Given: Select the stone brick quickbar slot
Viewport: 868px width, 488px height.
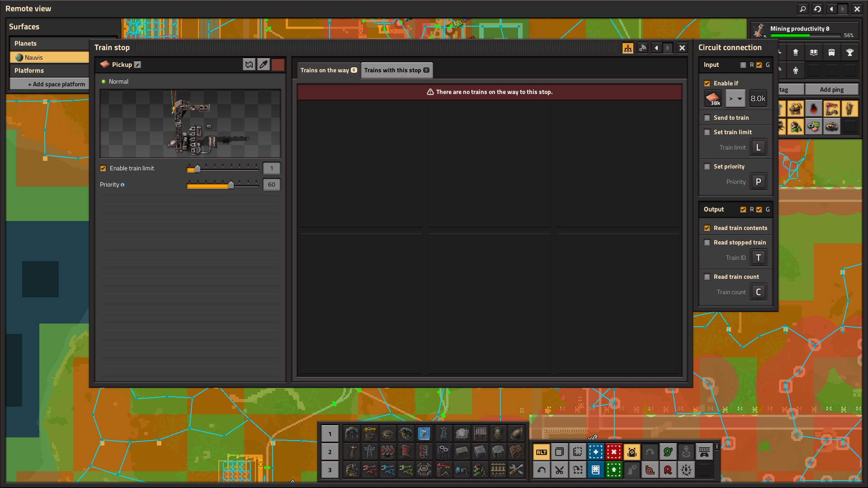Looking at the screenshot, I should [462, 452].
